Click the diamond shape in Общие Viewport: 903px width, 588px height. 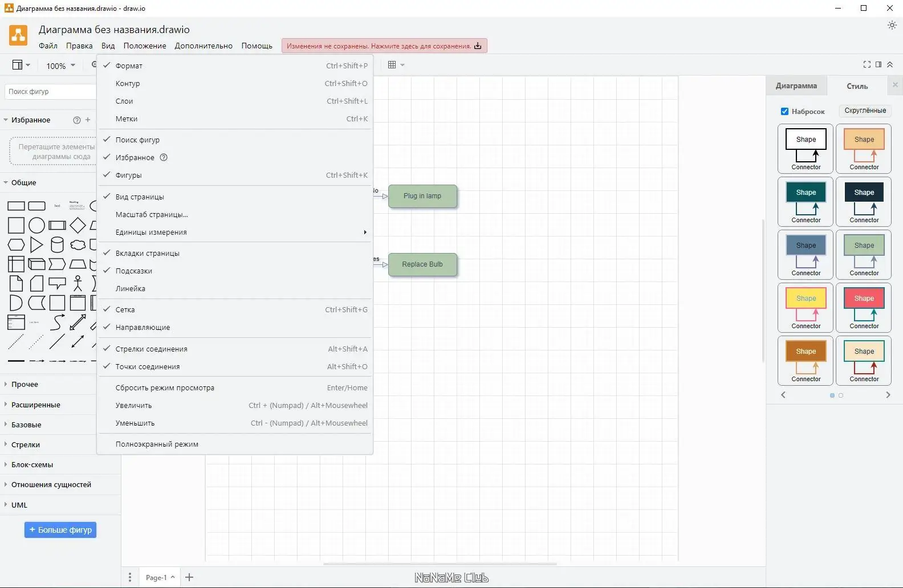tap(78, 226)
